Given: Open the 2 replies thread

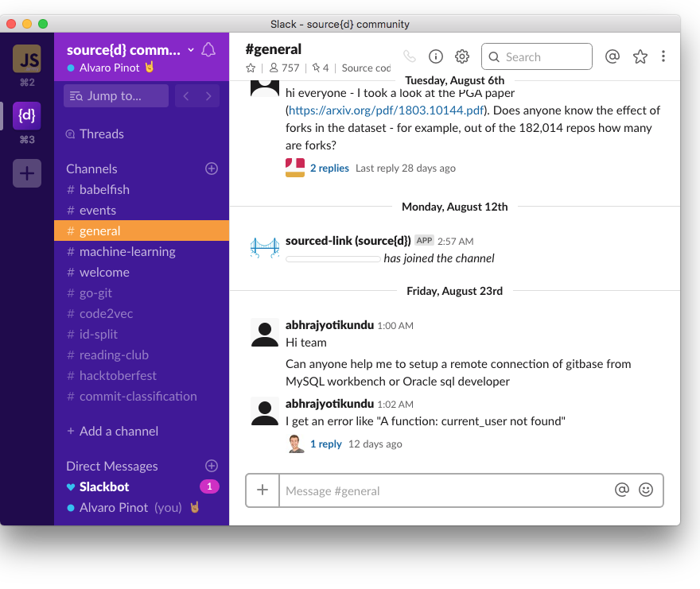Looking at the screenshot, I should point(329,169).
